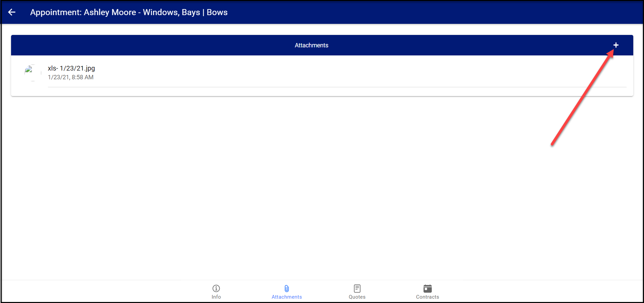Open the Quotes tab
Viewport: 644px width, 303px height.
(x=357, y=292)
